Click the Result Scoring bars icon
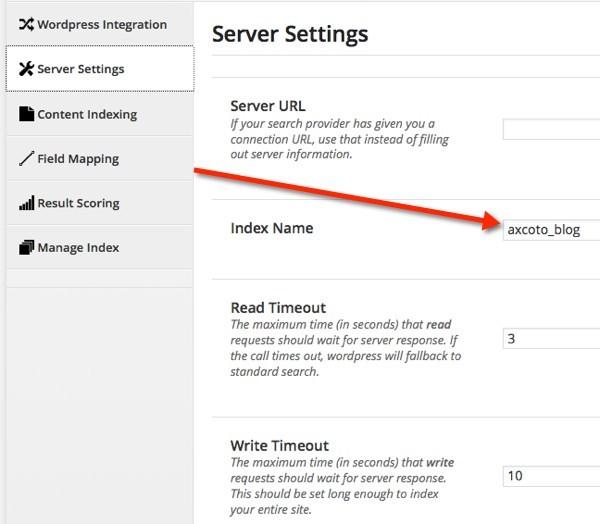600x524 pixels. [x=26, y=203]
